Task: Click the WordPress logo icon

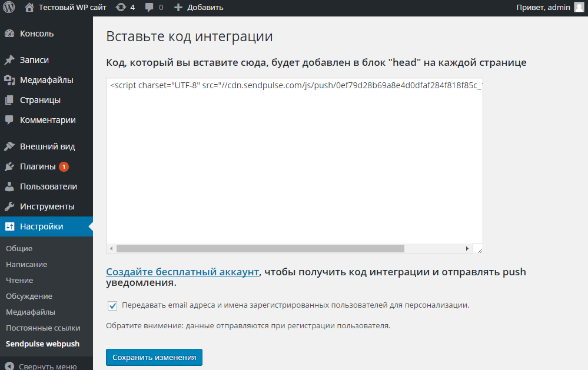Action: 9,8
